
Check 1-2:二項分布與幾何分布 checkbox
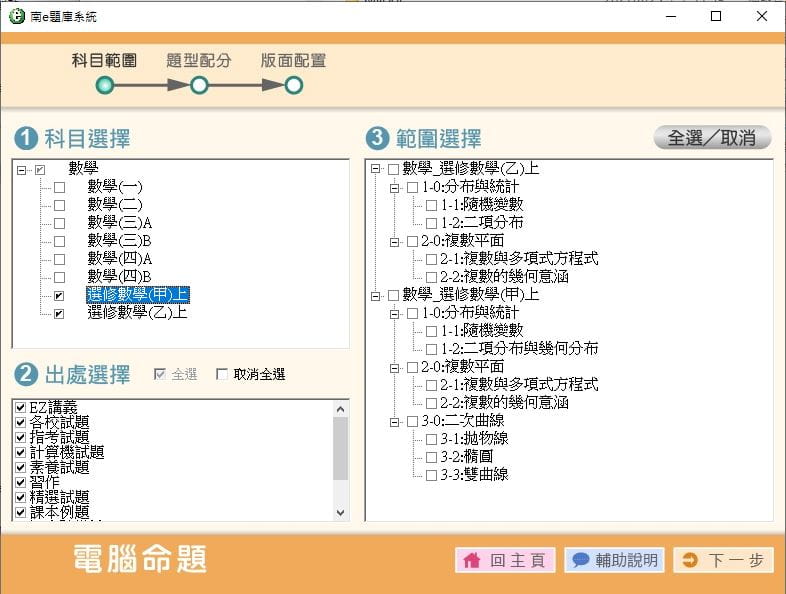click(431, 349)
